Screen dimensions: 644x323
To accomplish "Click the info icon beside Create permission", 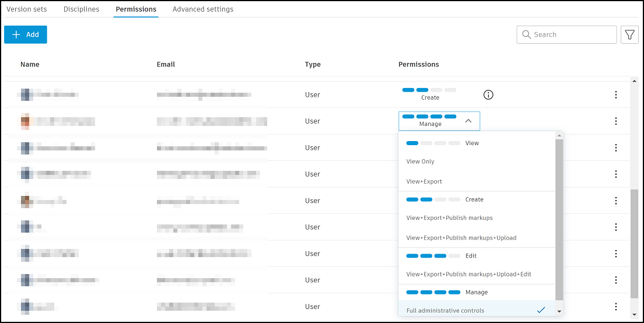I will (489, 94).
